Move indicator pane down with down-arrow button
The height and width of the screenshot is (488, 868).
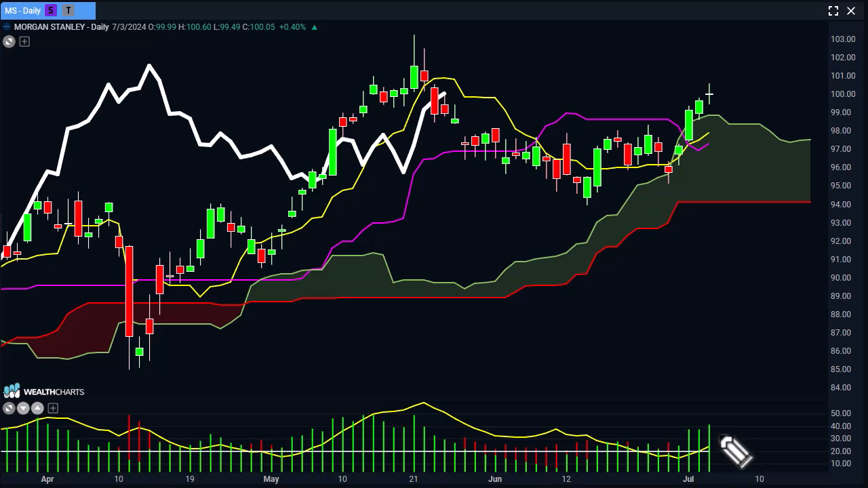coord(23,408)
